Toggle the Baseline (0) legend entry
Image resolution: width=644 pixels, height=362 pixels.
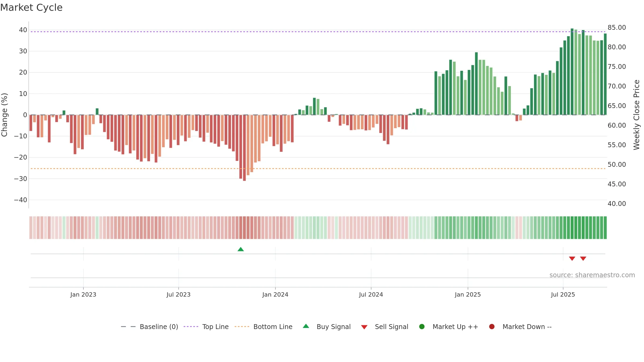(149, 327)
